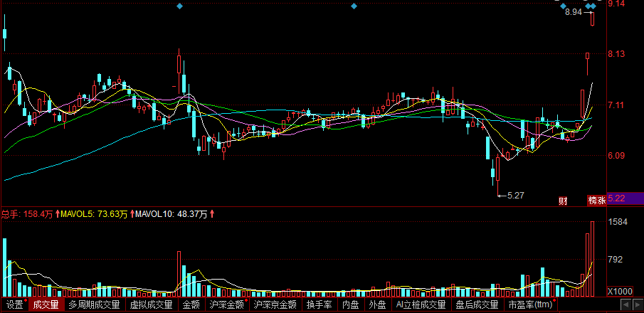Image resolution: width=644 pixels, height=313 pixels.
Task: Click the candlestick with the 5.27 low
Action: pyautogui.click(x=498, y=176)
